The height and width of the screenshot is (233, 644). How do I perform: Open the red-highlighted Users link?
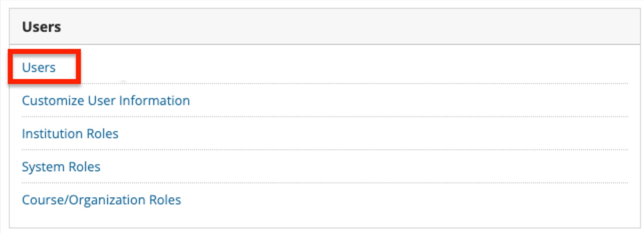point(39,67)
